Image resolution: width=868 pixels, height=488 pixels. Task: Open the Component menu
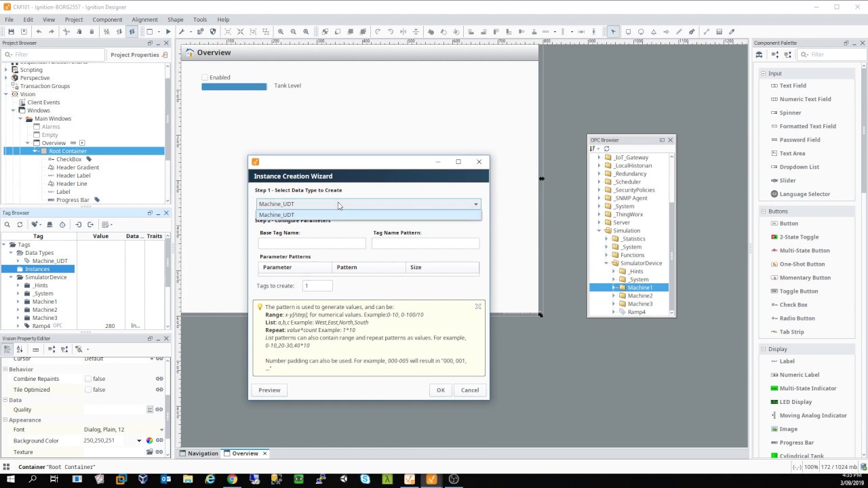point(107,20)
